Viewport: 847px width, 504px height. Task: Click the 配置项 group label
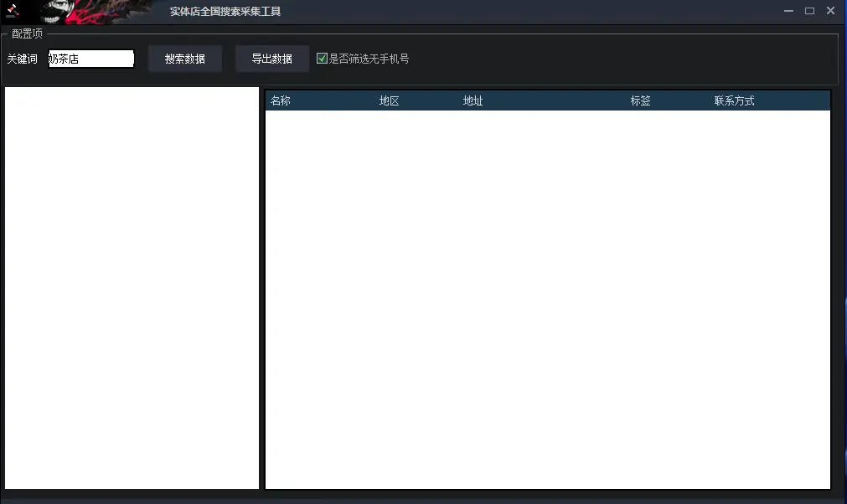(27, 34)
